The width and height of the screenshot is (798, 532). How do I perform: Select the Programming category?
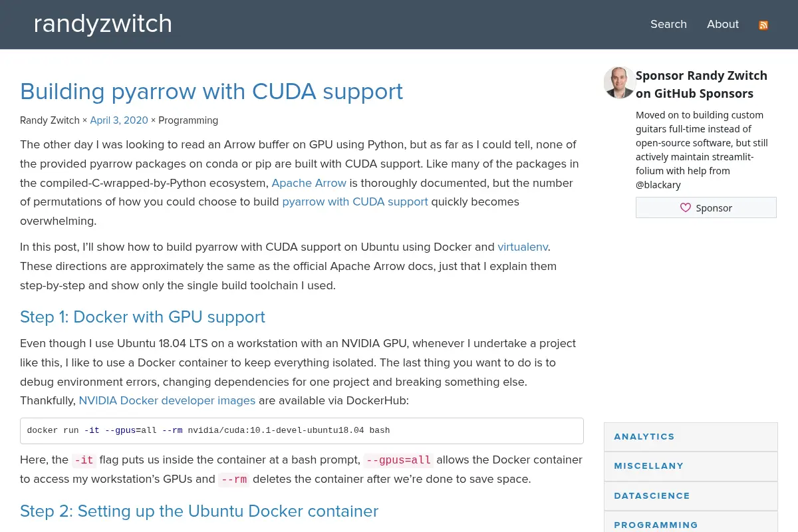691,524
